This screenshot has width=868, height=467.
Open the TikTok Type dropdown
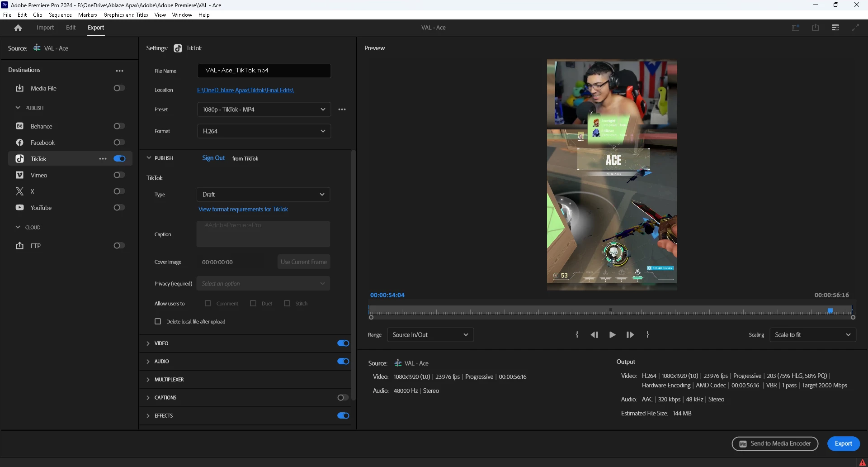[264, 195]
